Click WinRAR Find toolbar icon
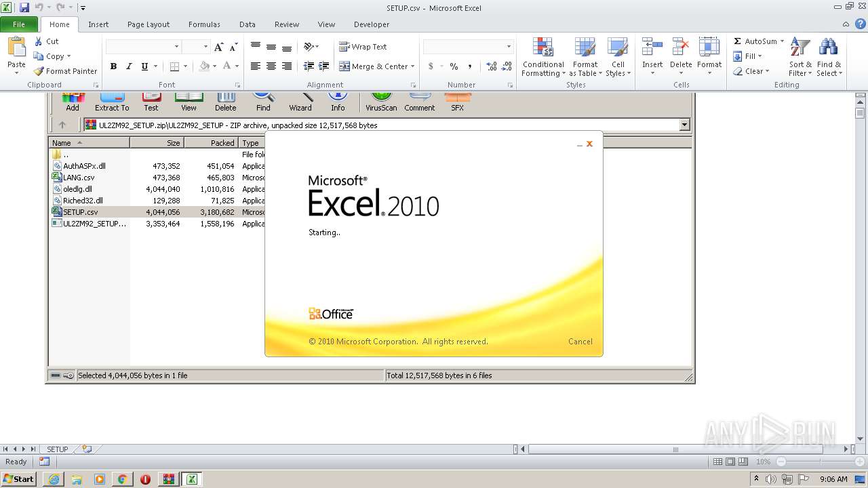 click(x=263, y=102)
